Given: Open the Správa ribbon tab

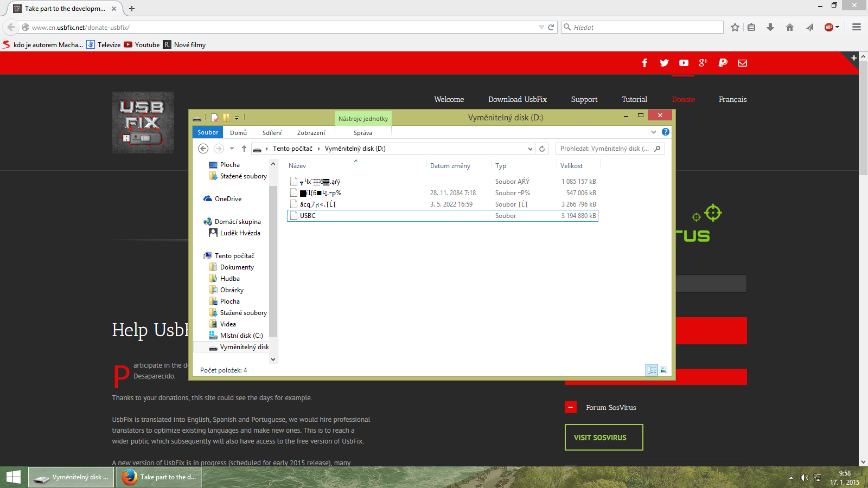Looking at the screenshot, I should [363, 132].
